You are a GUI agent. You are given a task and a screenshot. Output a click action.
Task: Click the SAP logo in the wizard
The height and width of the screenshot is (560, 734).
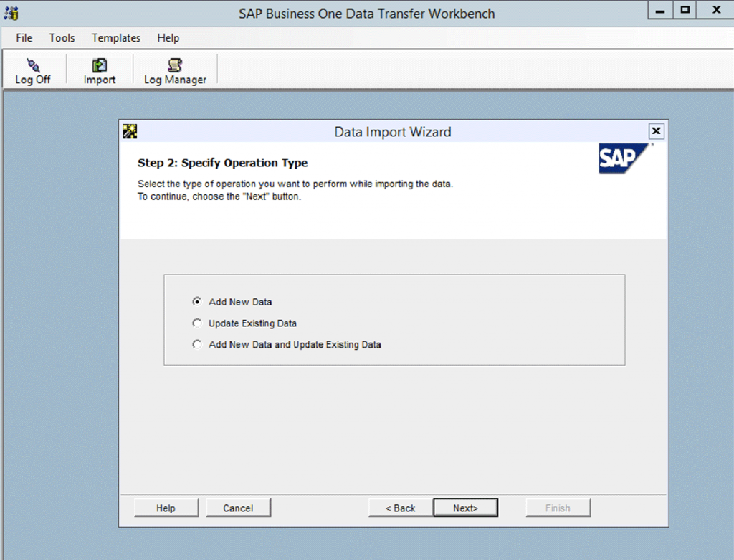623,158
